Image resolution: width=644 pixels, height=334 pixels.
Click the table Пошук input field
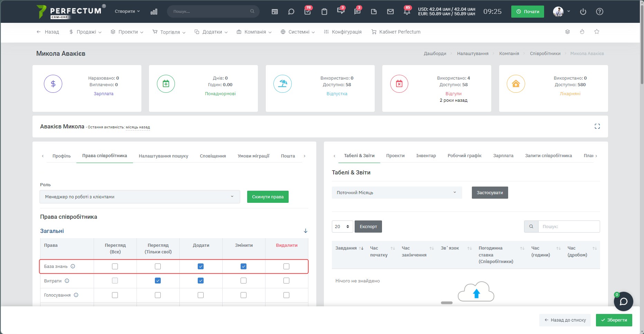(x=569, y=226)
